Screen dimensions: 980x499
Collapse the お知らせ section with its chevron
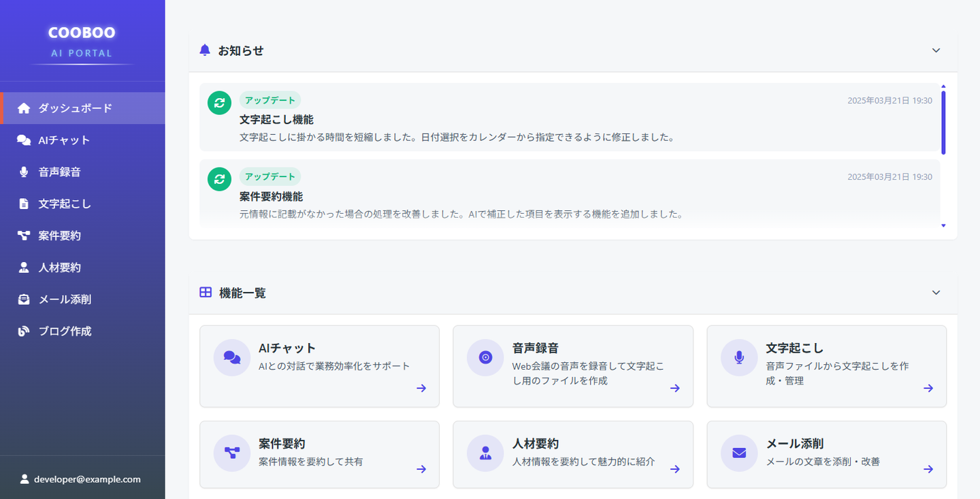click(x=936, y=50)
